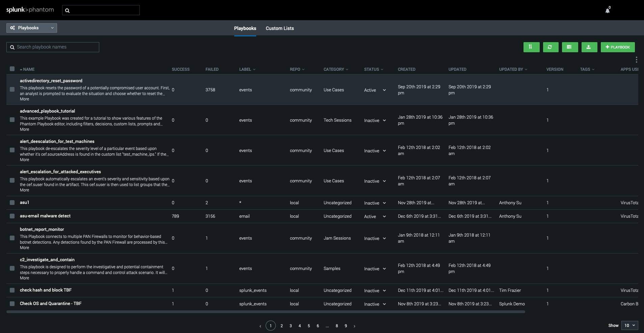Open the UPDATED BY column filter dropdown
The height and width of the screenshot is (333, 644).
(513, 69)
